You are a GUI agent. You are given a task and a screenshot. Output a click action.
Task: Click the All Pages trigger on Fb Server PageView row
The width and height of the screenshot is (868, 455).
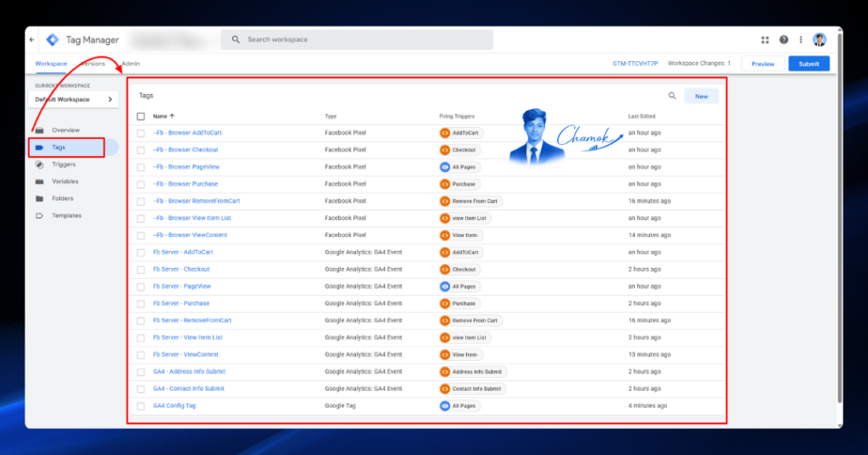pyautogui.click(x=459, y=286)
